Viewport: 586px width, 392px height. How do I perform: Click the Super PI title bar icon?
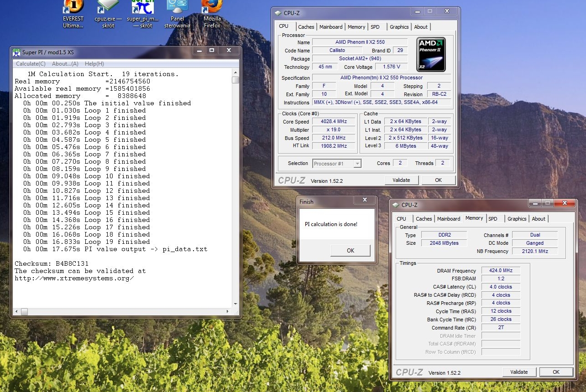(x=16, y=52)
